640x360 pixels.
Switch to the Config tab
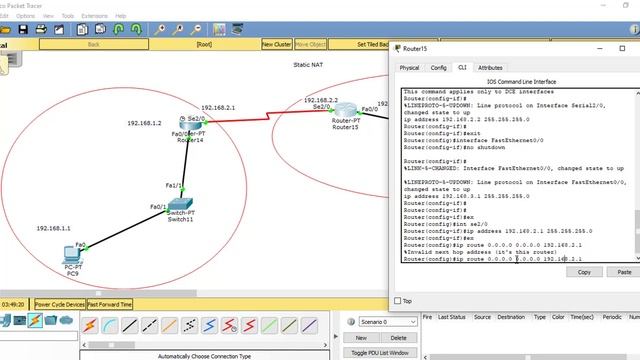click(x=438, y=68)
